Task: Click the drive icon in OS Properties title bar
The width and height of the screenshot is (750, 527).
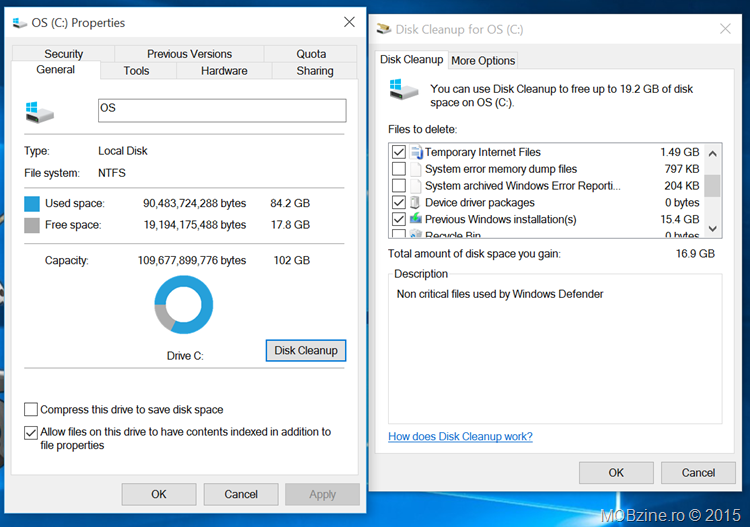Action: pyautogui.click(x=20, y=22)
